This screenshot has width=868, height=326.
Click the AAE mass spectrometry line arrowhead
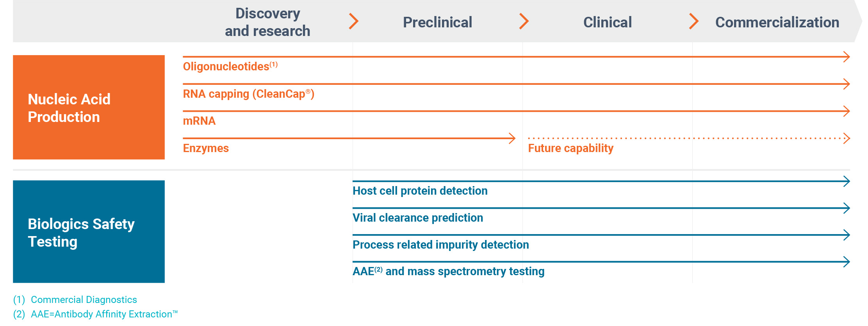847,262
